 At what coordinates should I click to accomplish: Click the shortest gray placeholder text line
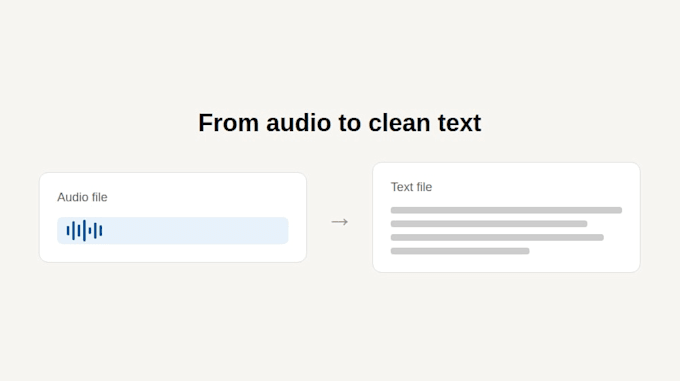[460, 251]
